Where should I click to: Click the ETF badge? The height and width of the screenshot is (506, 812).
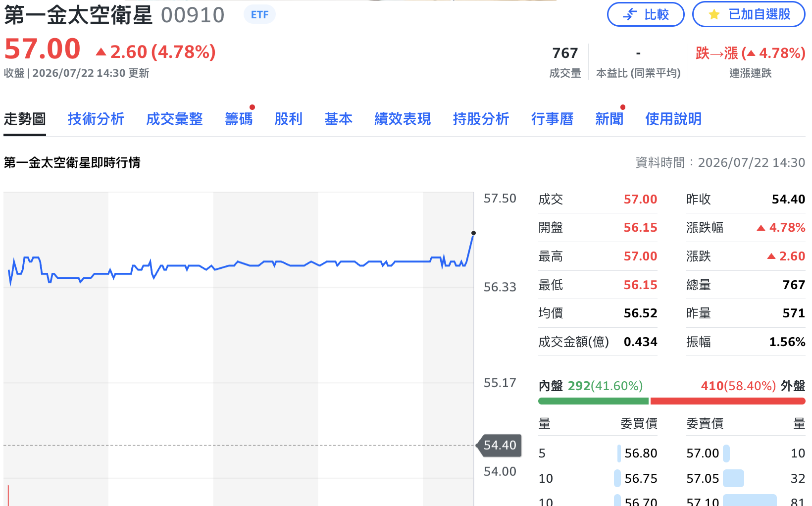click(x=259, y=15)
